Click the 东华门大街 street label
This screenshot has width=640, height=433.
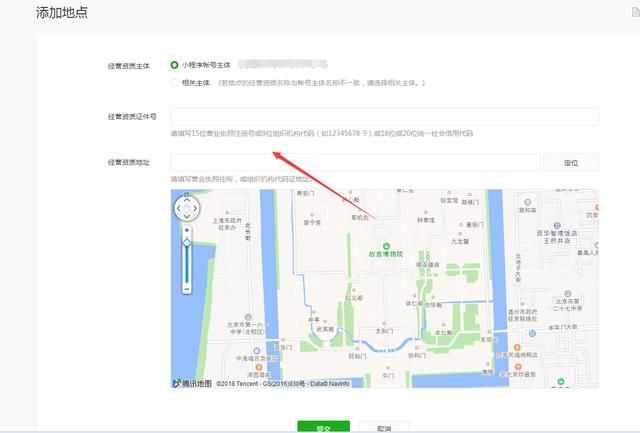click(563, 327)
